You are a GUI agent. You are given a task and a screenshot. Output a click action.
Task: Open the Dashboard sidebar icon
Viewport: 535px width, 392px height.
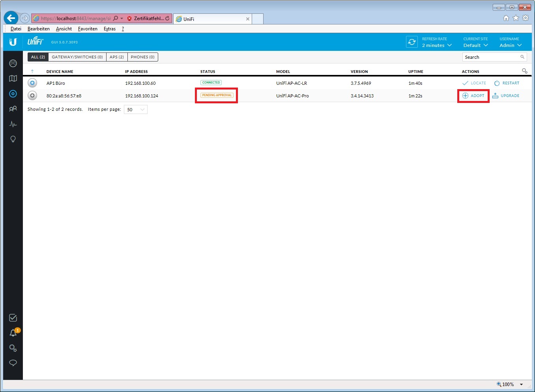13,63
